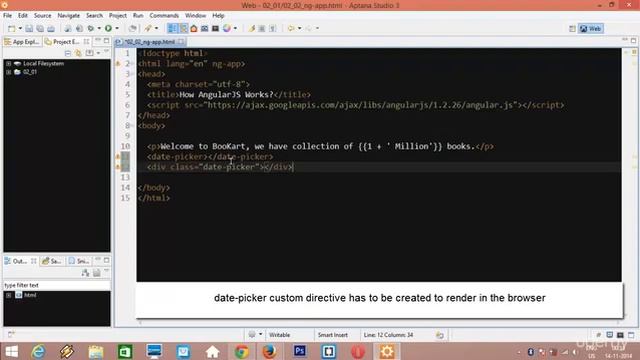Screen dimensions: 640x360
Task: Click the Smart Insert status entry
Action: [x=333, y=335]
